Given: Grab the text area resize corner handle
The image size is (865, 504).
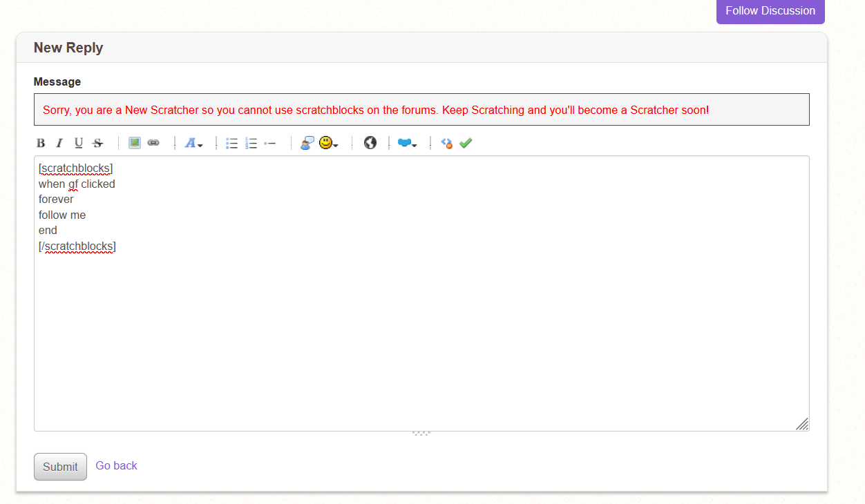Looking at the screenshot, I should 802,424.
